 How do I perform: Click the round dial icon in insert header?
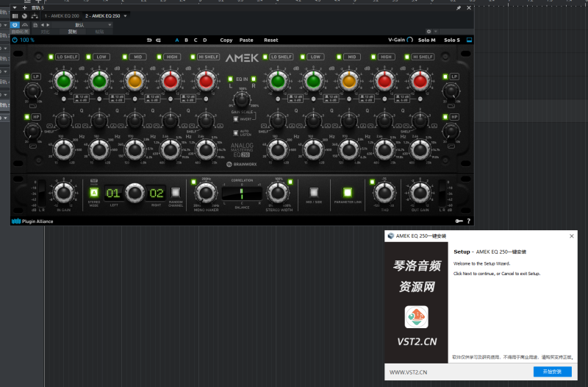click(24, 15)
